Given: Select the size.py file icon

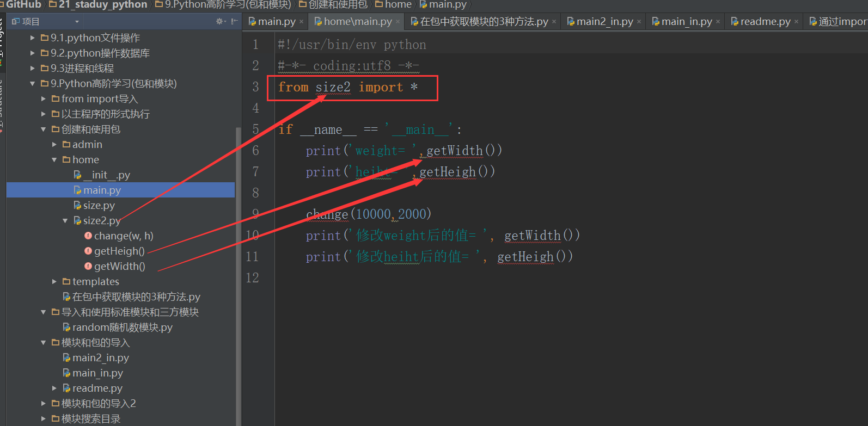Looking at the screenshot, I should (x=77, y=206).
